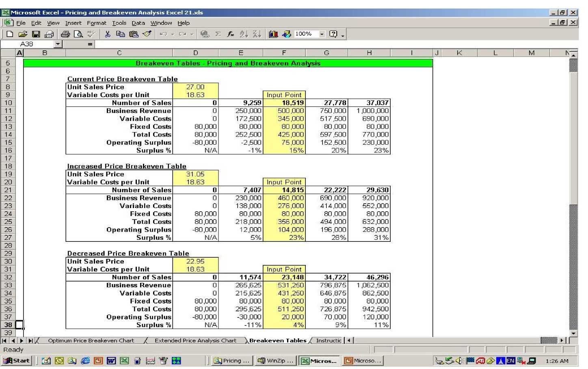Select the Breakeven Tables sheet tab
Viewport: 588px width, 369px height.
tap(278, 341)
